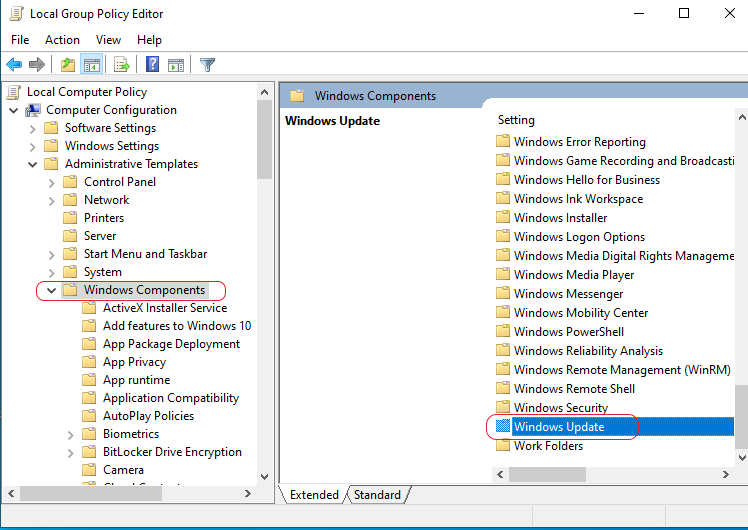Click settings list vertical scrollbar up arrow
748x530 pixels.
(742, 117)
